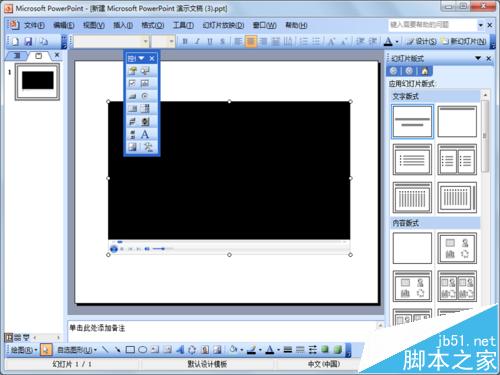Screen dimensions: 500x375
Task: Open the 文件(F) File menu
Action: click(x=34, y=25)
